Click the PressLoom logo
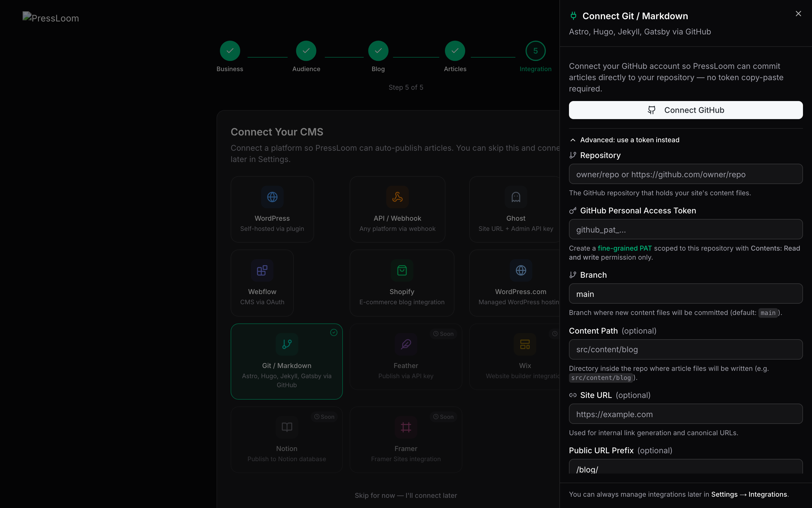Screen dimensions: 812x508 [x=51, y=18]
